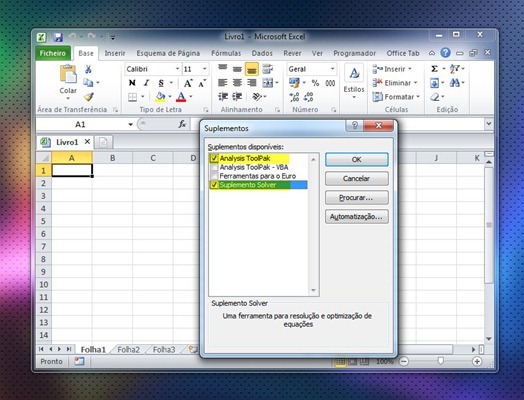Screen dimensions: 524x400
Task: Click the Paste (Colar) clipboard icon
Action: tap(68, 74)
